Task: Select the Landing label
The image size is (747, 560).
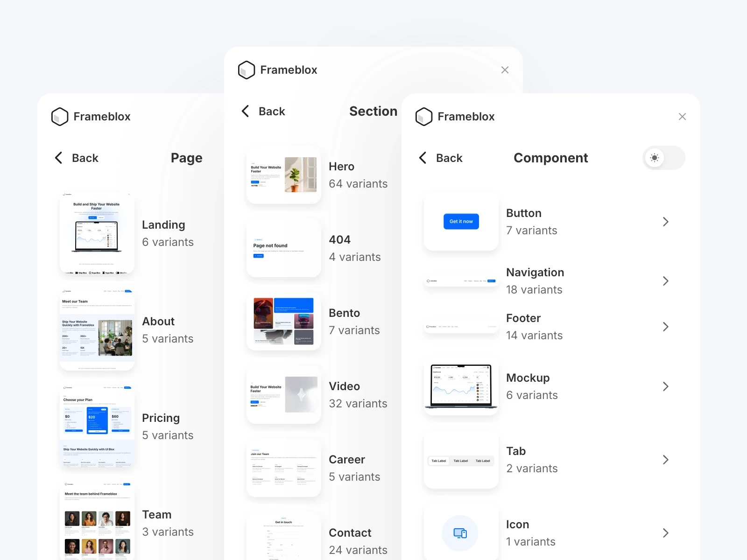Action: click(x=163, y=225)
